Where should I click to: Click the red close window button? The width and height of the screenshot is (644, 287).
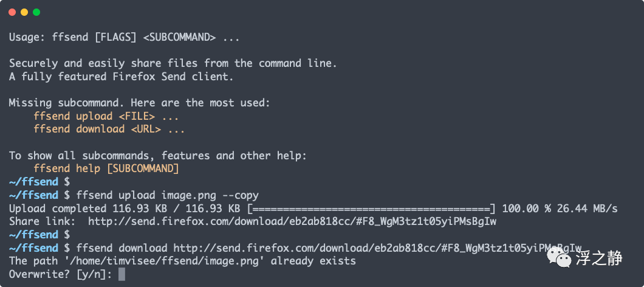[x=12, y=12]
